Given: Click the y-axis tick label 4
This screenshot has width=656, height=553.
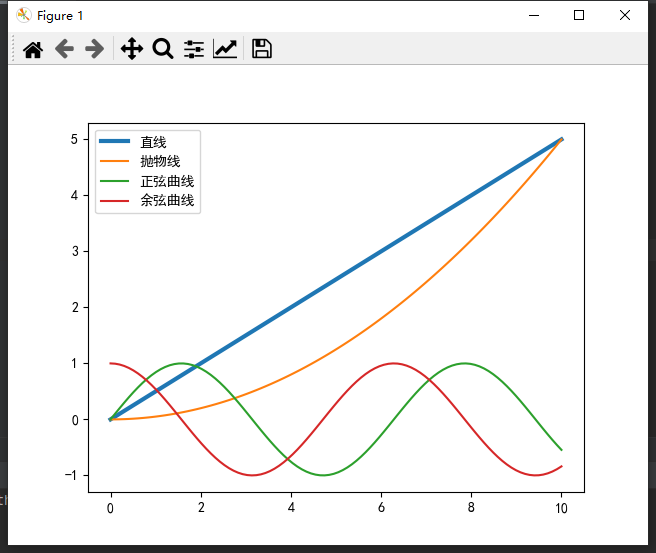Looking at the screenshot, I should pos(74,195).
